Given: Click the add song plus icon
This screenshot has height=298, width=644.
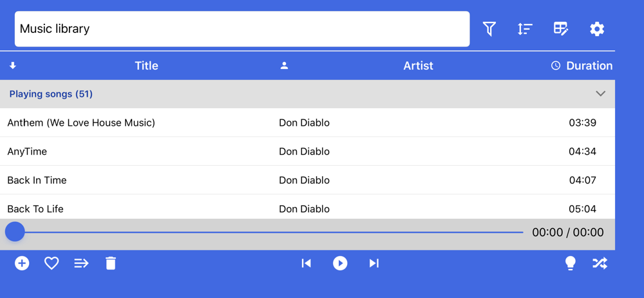Looking at the screenshot, I should [x=22, y=263].
